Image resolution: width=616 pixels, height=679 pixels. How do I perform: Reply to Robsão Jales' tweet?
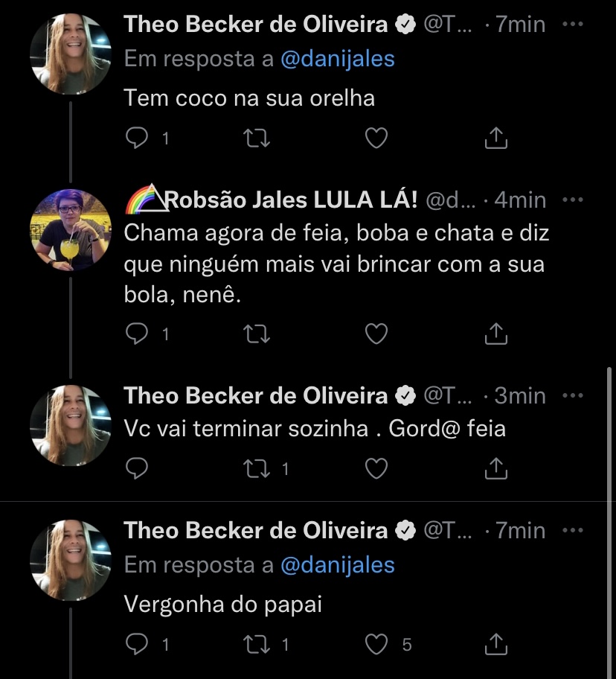tap(136, 334)
